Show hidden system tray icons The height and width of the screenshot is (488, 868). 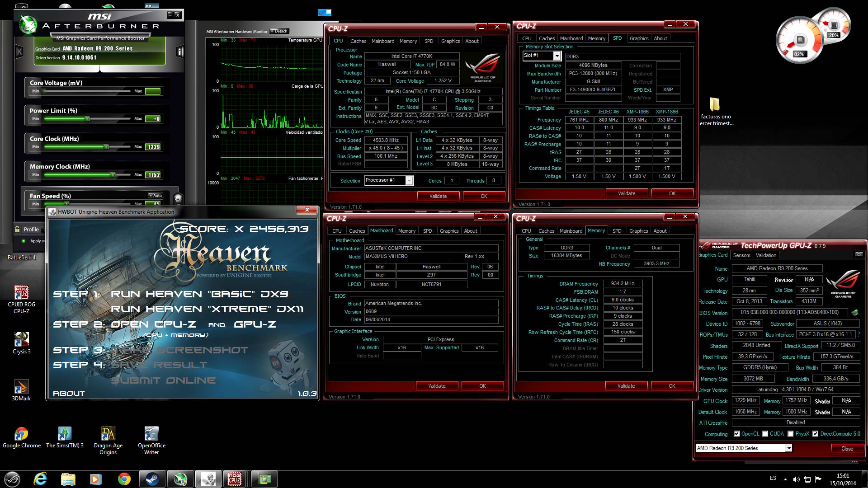(x=785, y=479)
